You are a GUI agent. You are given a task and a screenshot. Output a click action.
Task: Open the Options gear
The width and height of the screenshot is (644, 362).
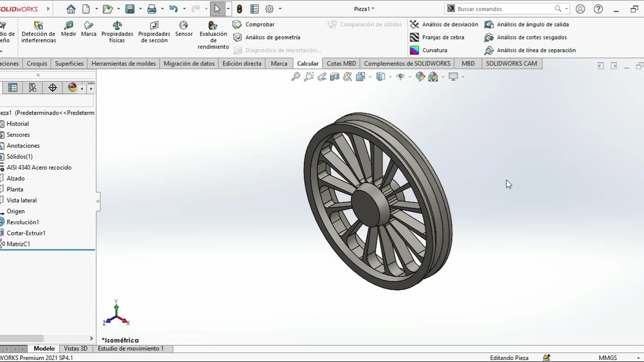point(269,9)
